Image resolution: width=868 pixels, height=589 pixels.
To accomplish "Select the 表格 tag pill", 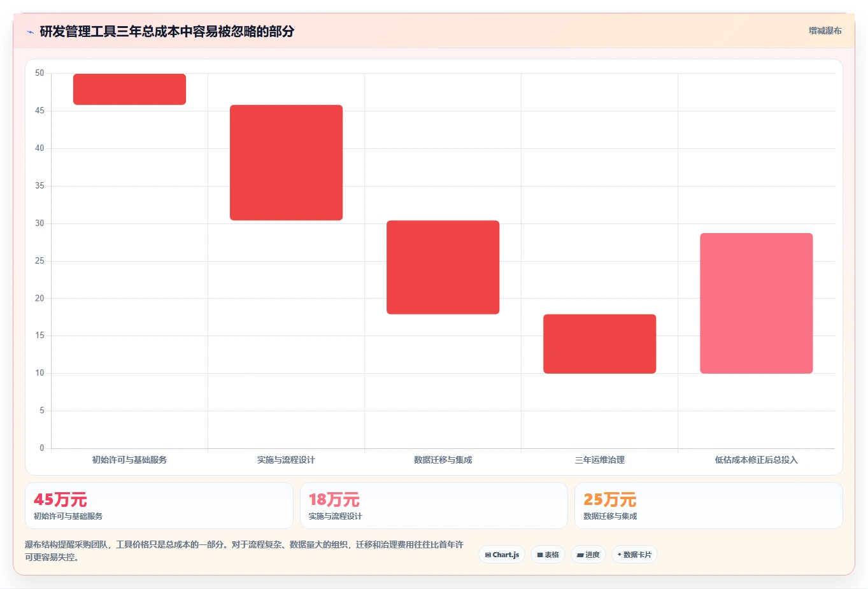I will pyautogui.click(x=548, y=555).
